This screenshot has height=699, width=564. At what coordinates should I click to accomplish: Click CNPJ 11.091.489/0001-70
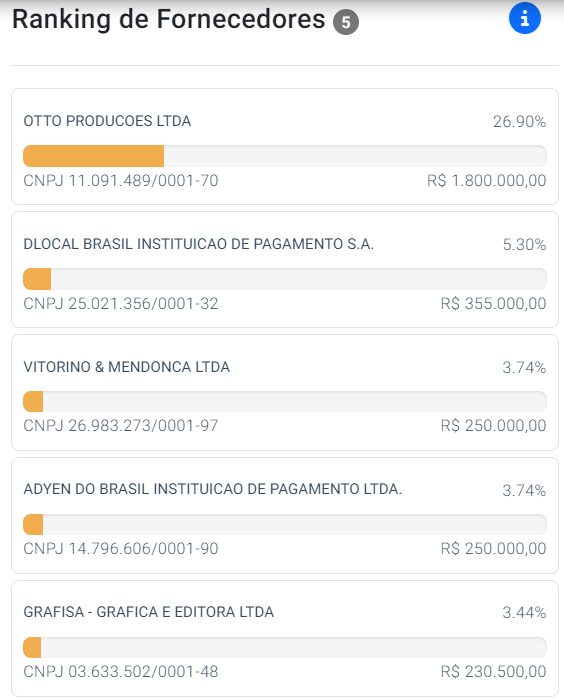121,181
